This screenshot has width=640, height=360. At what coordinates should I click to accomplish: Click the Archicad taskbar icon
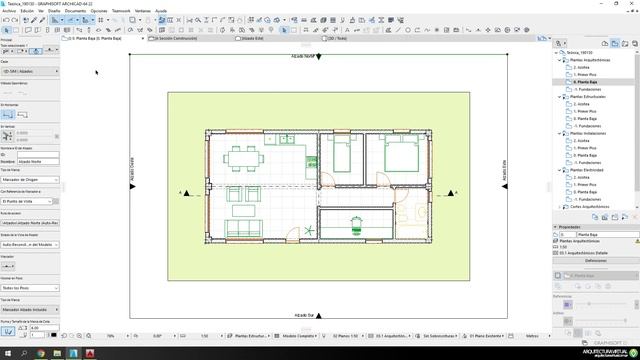(x=73, y=353)
